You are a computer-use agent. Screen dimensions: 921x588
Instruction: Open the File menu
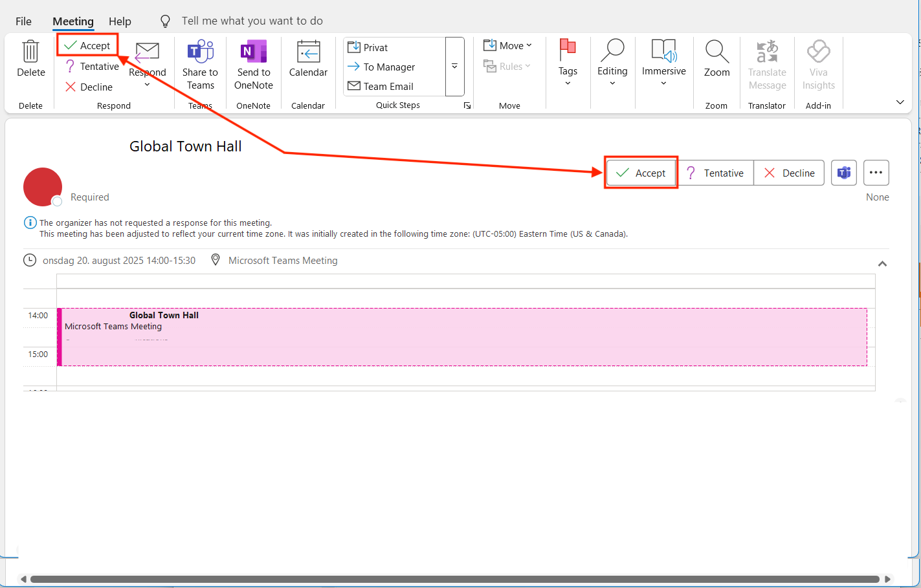click(23, 21)
